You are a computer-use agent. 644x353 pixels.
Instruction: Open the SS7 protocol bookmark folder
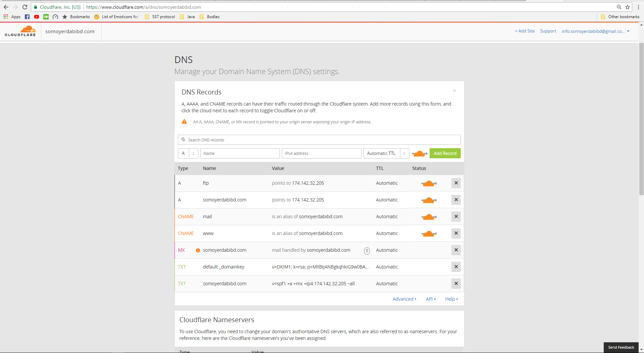pos(160,17)
